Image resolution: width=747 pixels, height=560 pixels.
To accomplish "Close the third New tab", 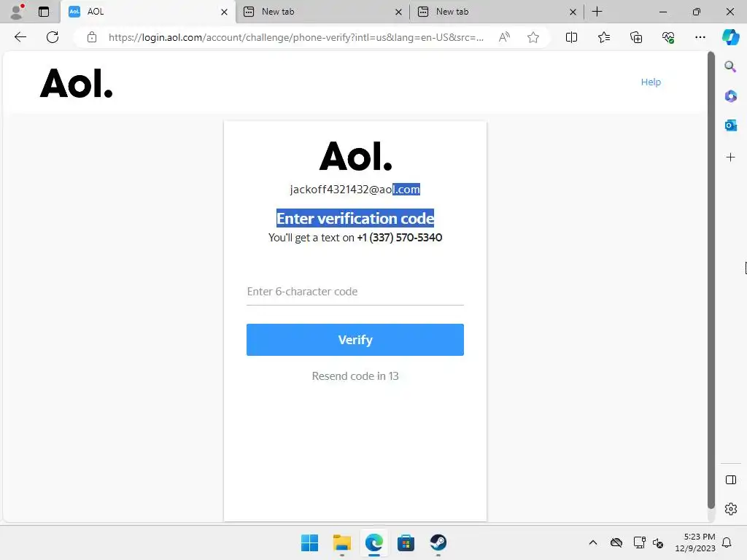I will 573,12.
